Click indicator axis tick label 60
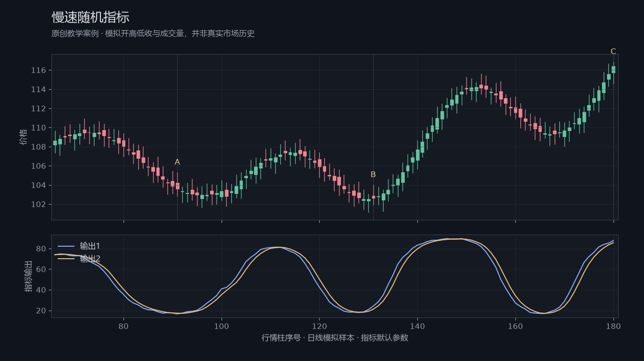Screen dimensions: 644x361 (41, 269)
